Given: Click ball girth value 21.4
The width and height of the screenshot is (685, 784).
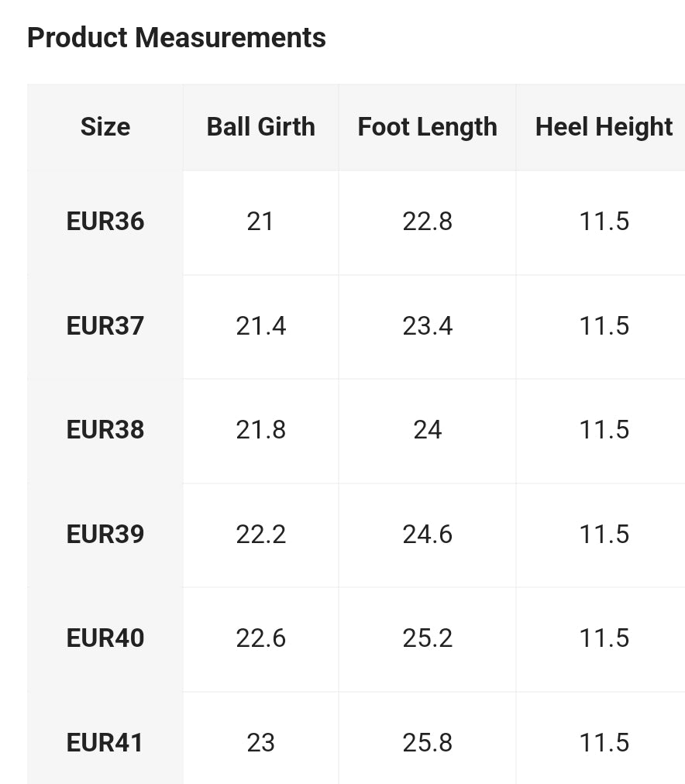Looking at the screenshot, I should [261, 326].
